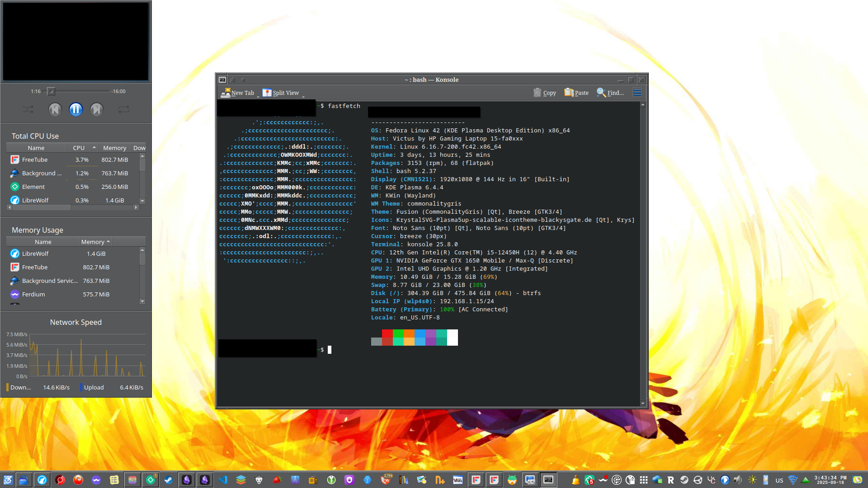Select FreeTube row in Total CPU Use

click(72, 160)
